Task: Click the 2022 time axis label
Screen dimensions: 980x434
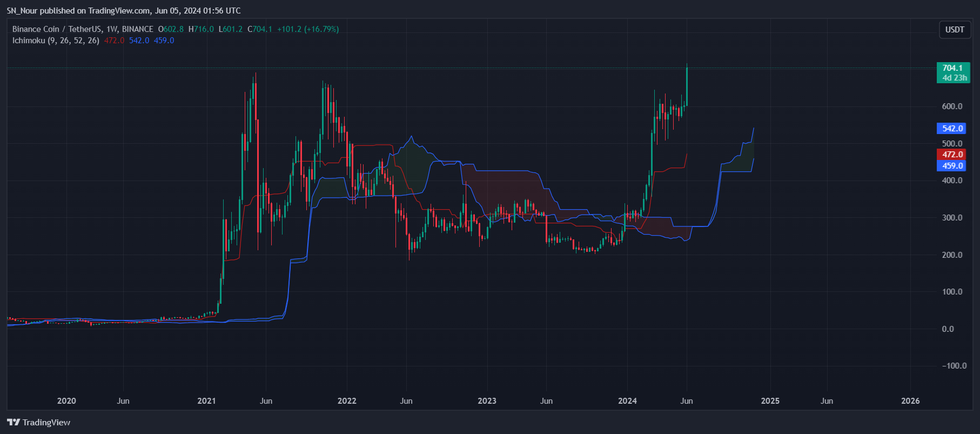Action: [x=347, y=401]
